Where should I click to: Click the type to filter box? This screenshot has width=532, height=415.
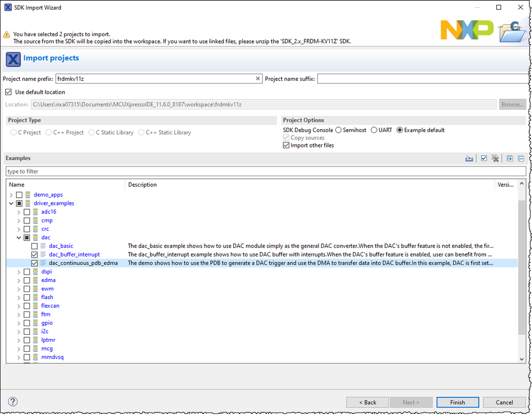[266, 171]
